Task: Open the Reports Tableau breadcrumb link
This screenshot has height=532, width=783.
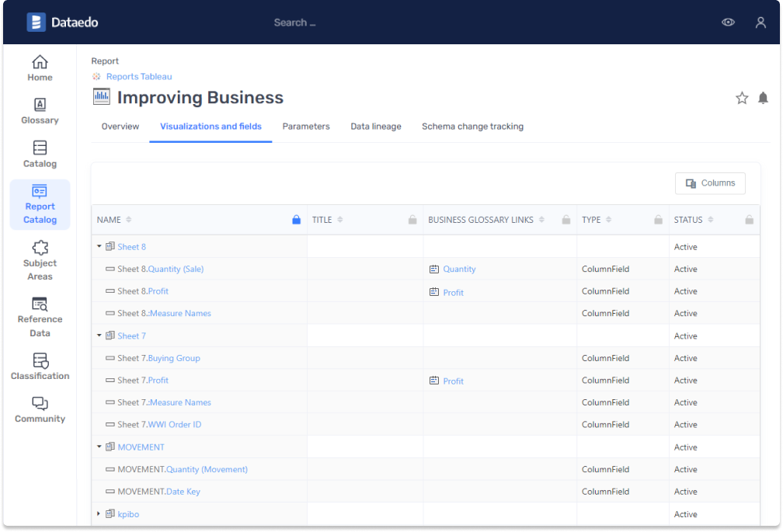Action: click(139, 77)
